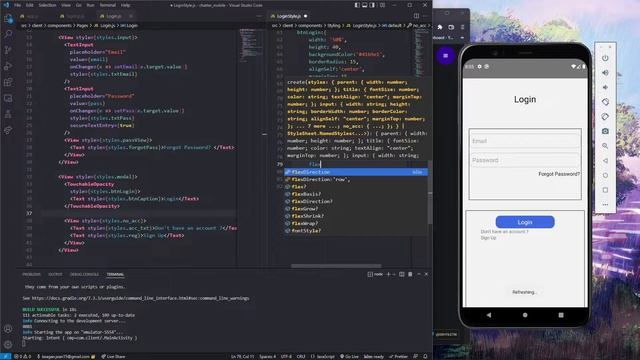
Task: Click the Email input field on phone
Action: pos(525,141)
